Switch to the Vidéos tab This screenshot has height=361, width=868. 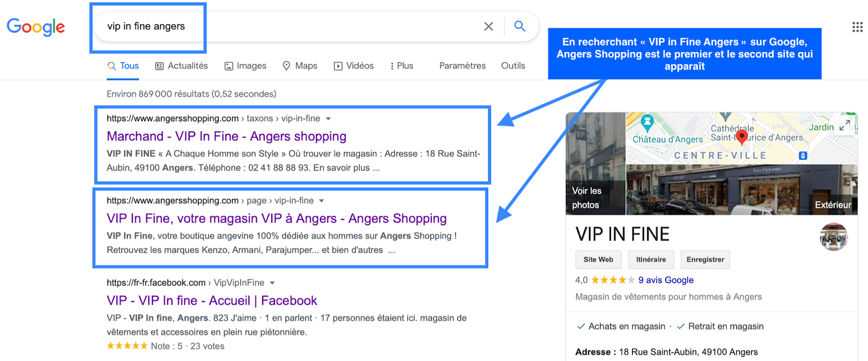pyautogui.click(x=353, y=66)
